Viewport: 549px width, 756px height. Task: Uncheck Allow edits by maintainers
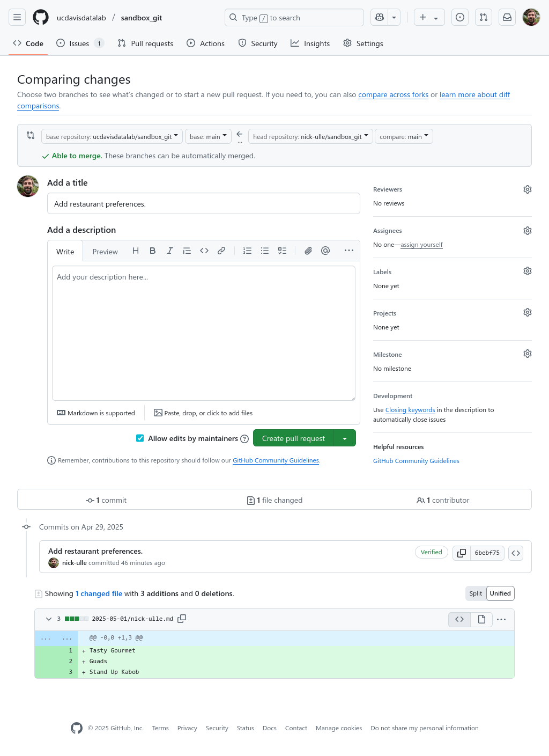(140, 438)
